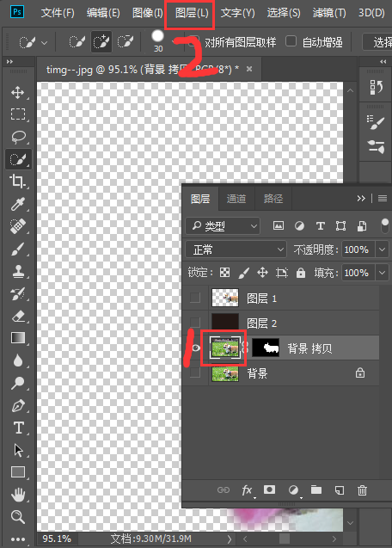
Task: Hide the 背景 拷贝 layer
Action: pyautogui.click(x=196, y=348)
